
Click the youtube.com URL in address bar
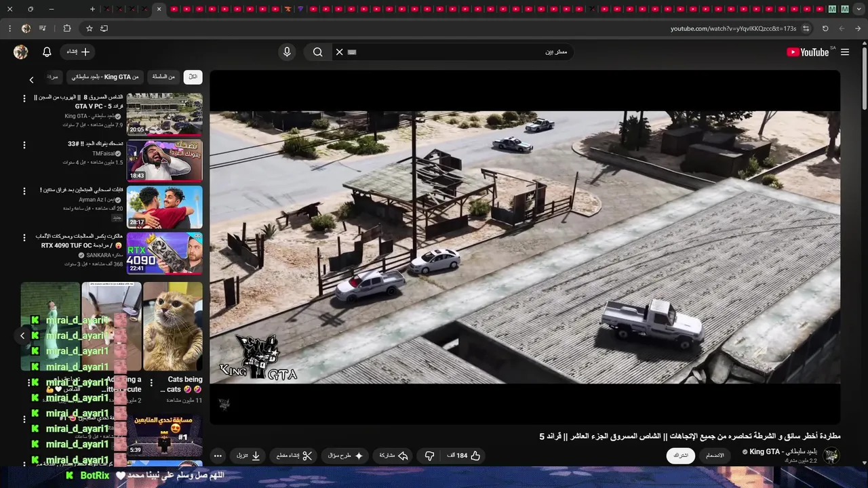pos(733,28)
